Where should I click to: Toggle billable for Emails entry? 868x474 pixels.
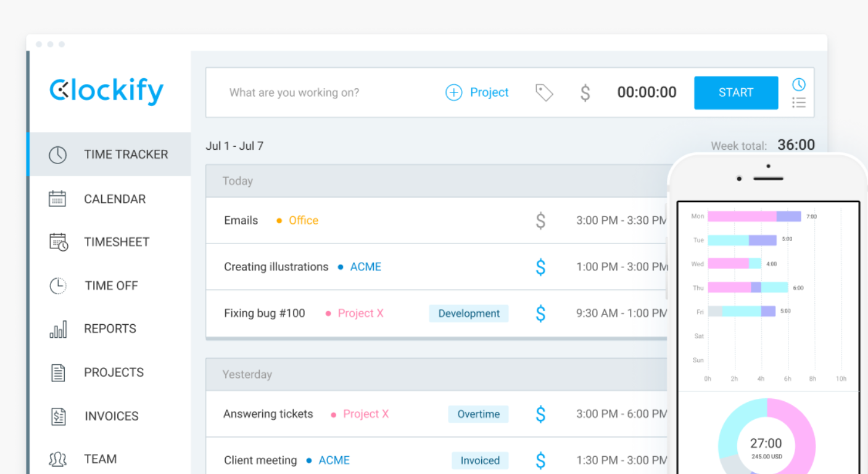coord(540,221)
